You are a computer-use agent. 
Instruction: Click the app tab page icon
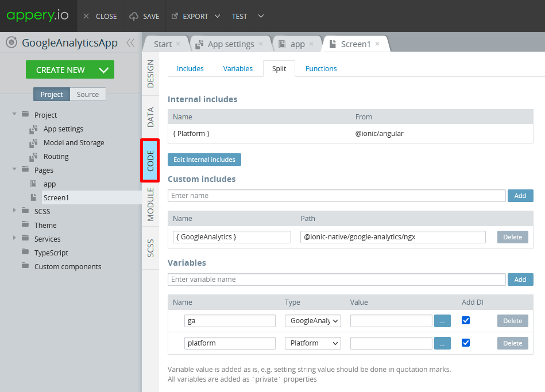tap(282, 44)
